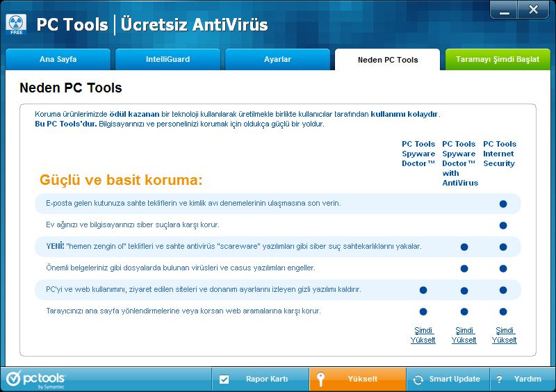Screen dimensions: 556x392
Task: Click the question mark help icon
Action: tap(499, 379)
